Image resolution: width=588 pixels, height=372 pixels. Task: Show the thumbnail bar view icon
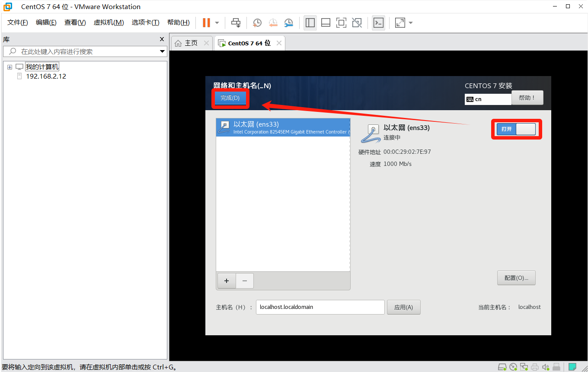click(x=326, y=22)
